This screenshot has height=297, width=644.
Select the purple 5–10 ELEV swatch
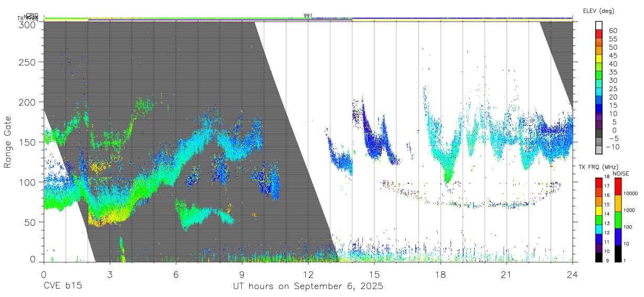pos(599,117)
